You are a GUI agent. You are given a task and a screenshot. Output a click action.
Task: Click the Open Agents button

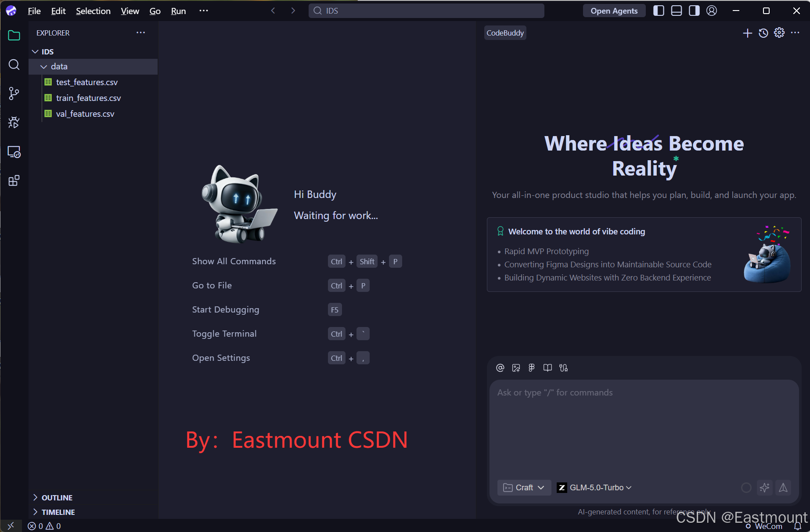(614, 11)
